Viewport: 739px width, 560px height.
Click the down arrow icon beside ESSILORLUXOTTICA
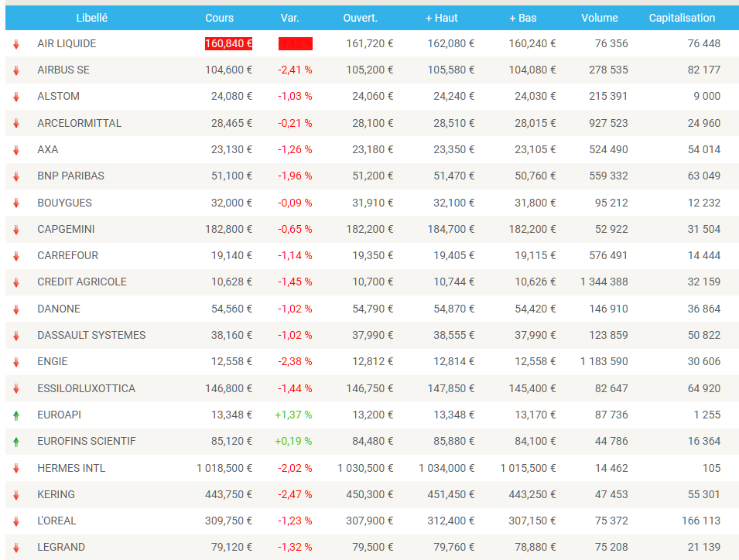point(16,388)
